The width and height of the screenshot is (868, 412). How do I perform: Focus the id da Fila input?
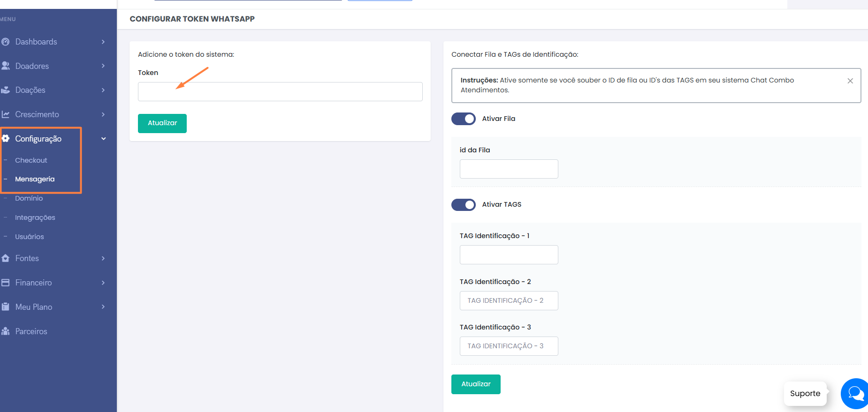[x=509, y=169]
